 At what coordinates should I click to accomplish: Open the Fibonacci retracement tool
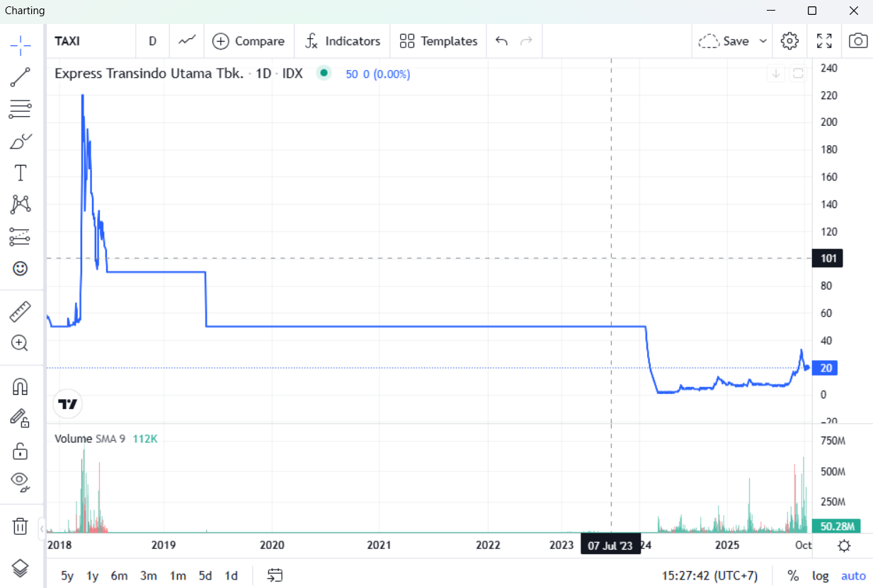click(x=21, y=109)
